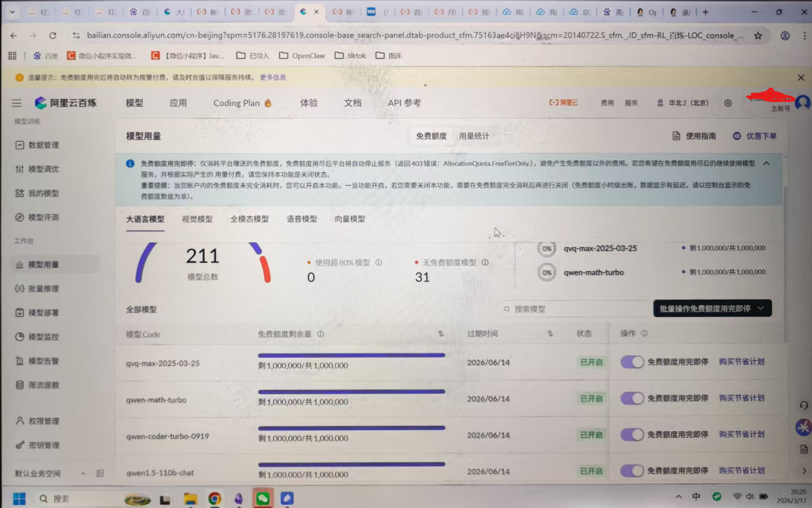Viewport: 812px width, 508px height.
Task: Open the Chrome tab search dropdown
Action: 12,12
